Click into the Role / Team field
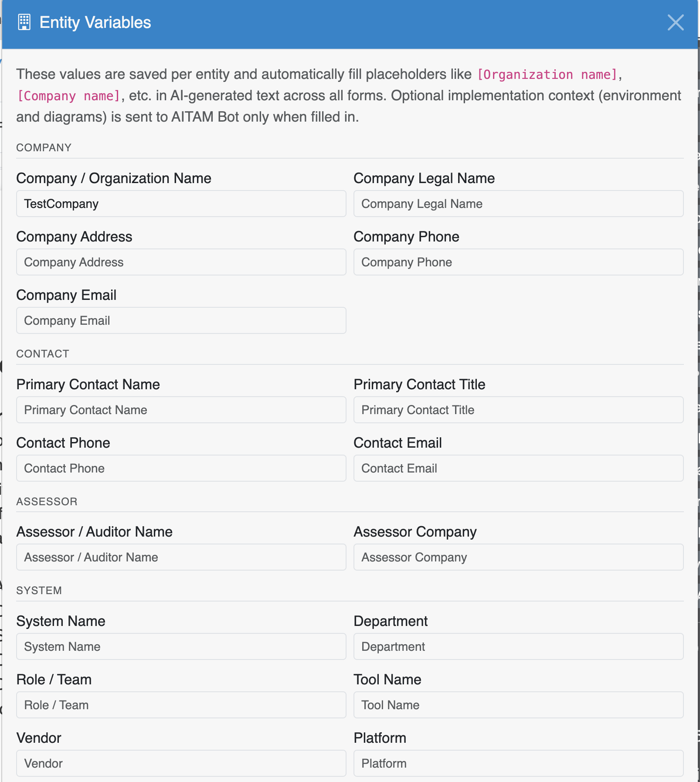The image size is (700, 782). (x=181, y=705)
